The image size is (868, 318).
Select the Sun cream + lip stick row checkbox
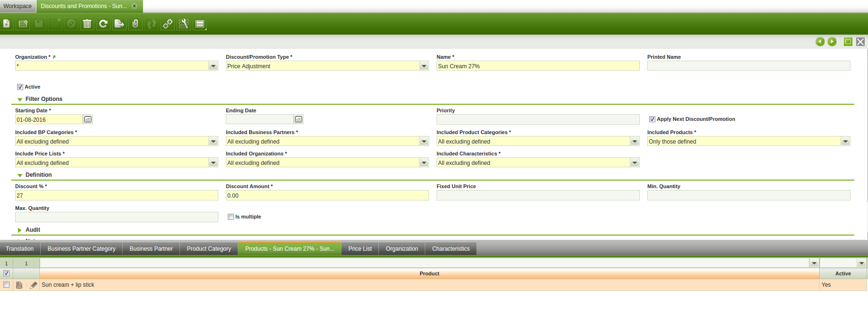pyautogui.click(x=6, y=284)
